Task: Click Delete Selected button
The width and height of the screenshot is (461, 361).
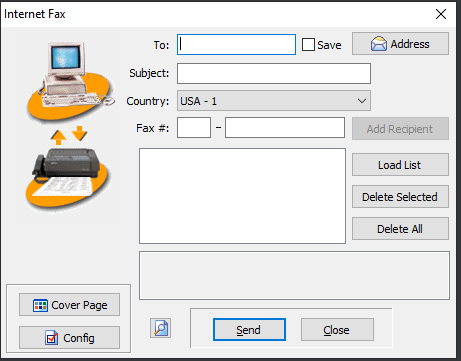Action: tap(400, 197)
